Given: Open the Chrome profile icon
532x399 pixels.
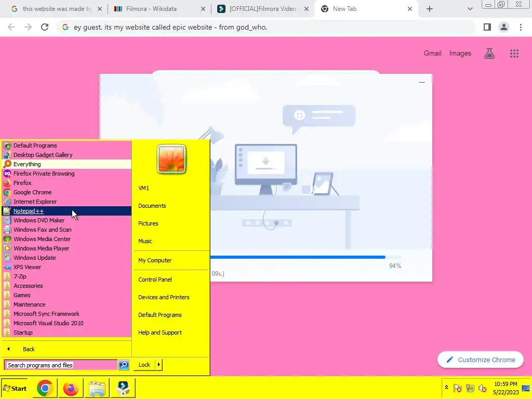Looking at the screenshot, I should pos(504,27).
